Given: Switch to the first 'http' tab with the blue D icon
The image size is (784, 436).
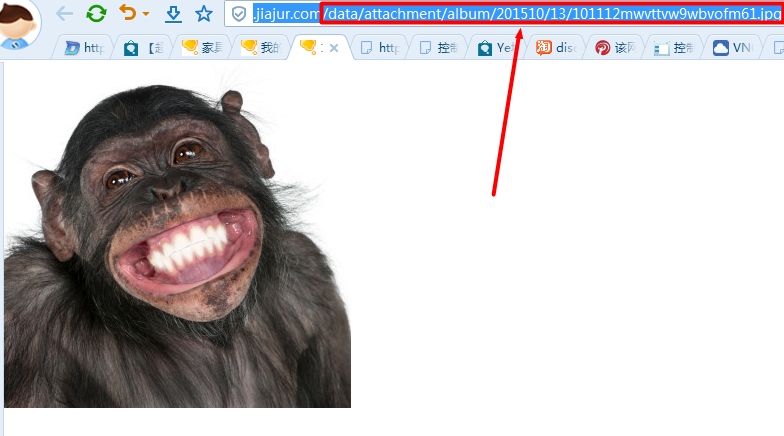Looking at the screenshot, I should pos(84,48).
